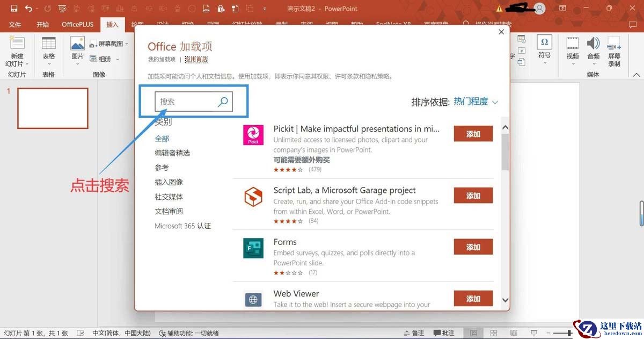Start slideshow from beginning icon
This screenshot has height=339, width=644.
[62, 9]
